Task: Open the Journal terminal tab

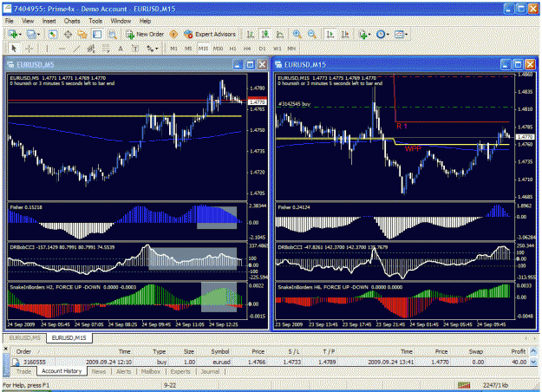Action: (210, 371)
